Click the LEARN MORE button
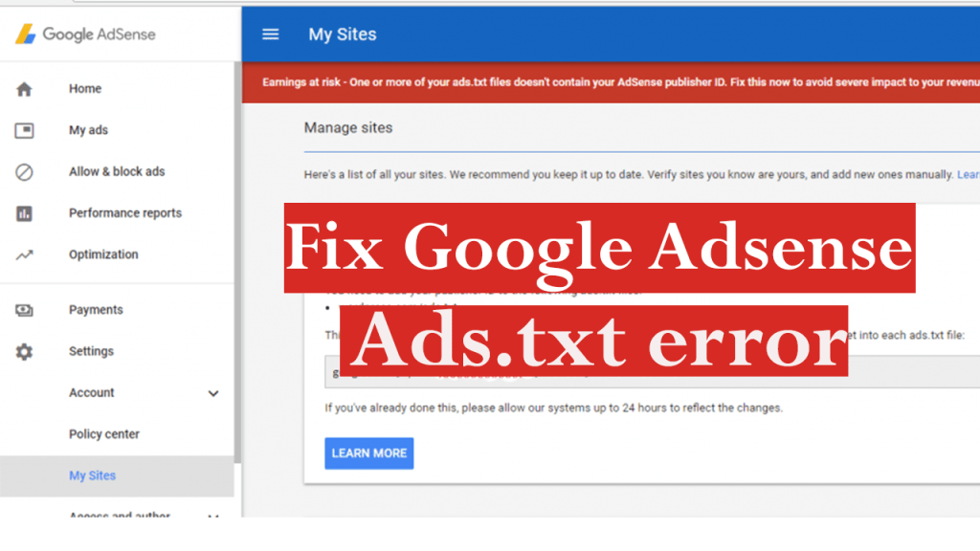The height and width of the screenshot is (551, 980). coord(369,452)
